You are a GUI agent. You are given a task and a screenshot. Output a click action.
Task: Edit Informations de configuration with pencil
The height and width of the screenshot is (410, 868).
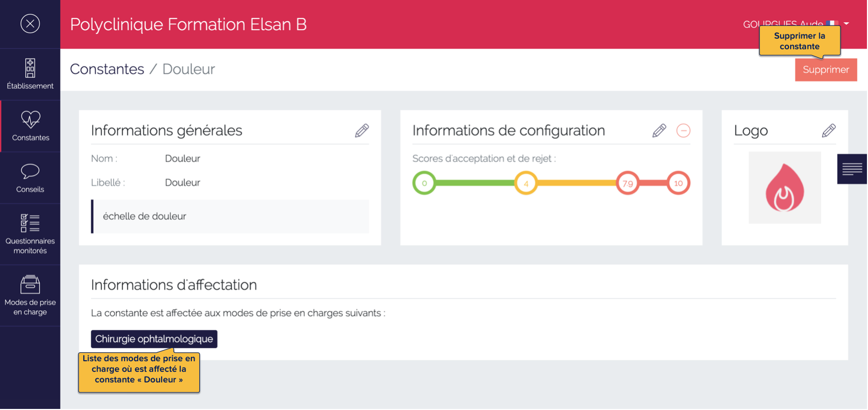coord(659,131)
